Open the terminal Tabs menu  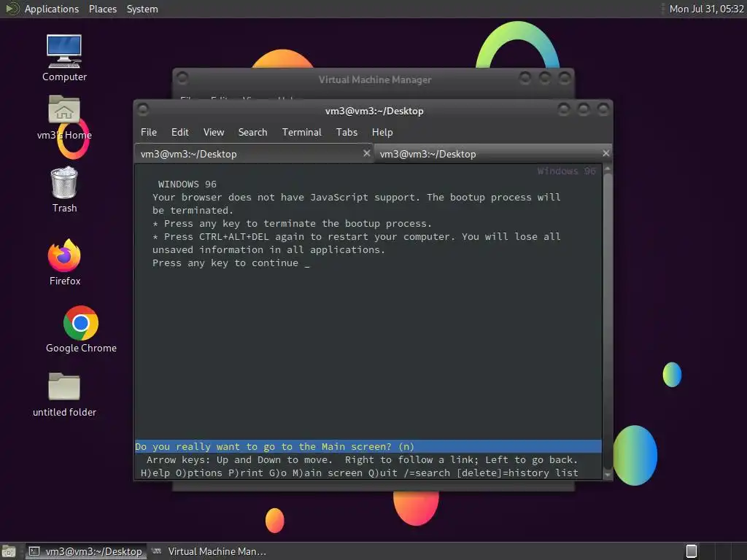pyautogui.click(x=347, y=133)
